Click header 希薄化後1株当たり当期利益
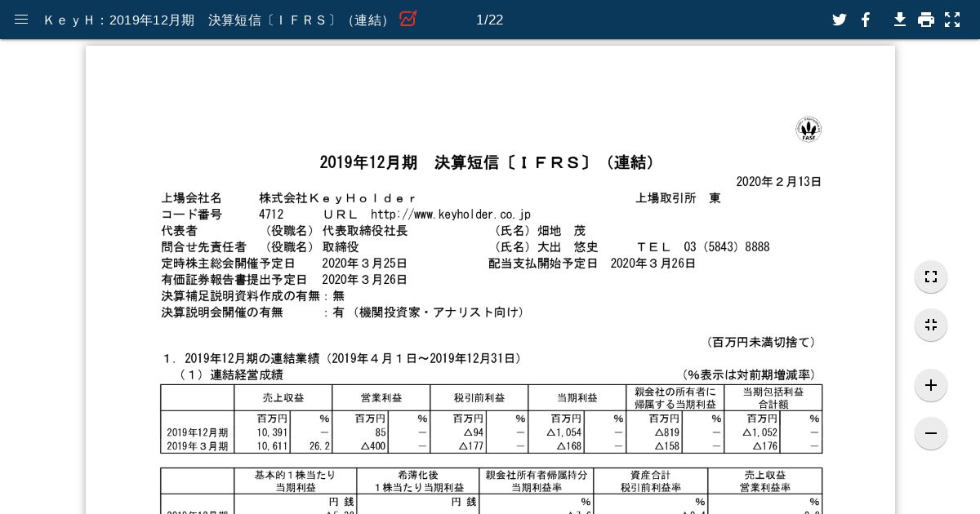The width and height of the screenshot is (980, 514). [418, 481]
